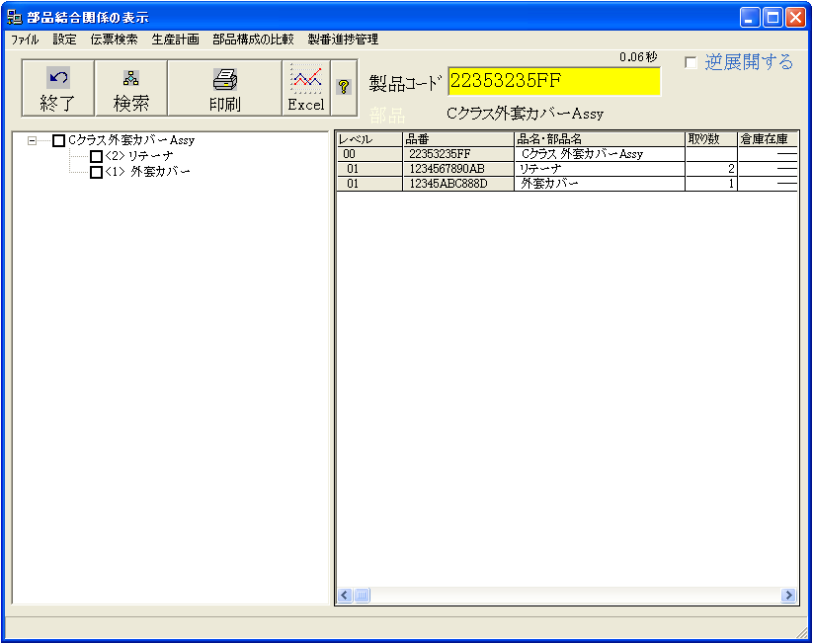Click the 印刷 (Print) printer icon
The width and height of the screenshot is (813, 644).
(x=224, y=80)
